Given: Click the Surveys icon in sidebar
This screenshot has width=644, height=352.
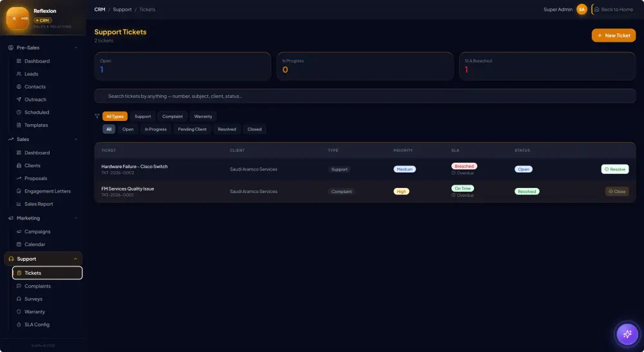Looking at the screenshot, I should pyautogui.click(x=19, y=299).
